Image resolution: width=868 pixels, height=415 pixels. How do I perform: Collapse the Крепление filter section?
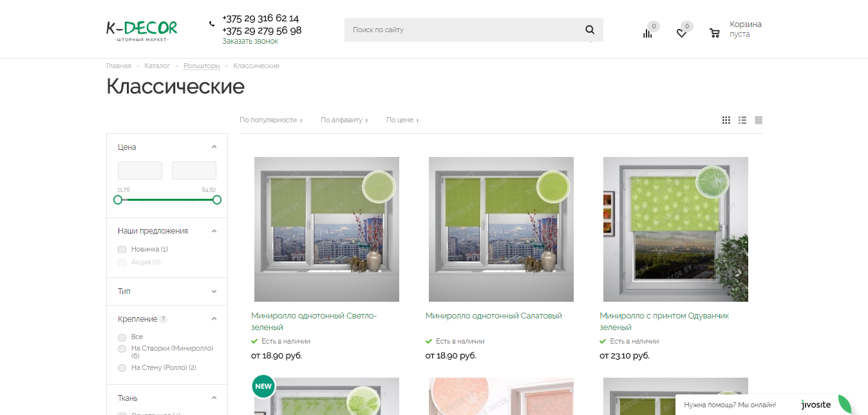pyautogui.click(x=214, y=318)
